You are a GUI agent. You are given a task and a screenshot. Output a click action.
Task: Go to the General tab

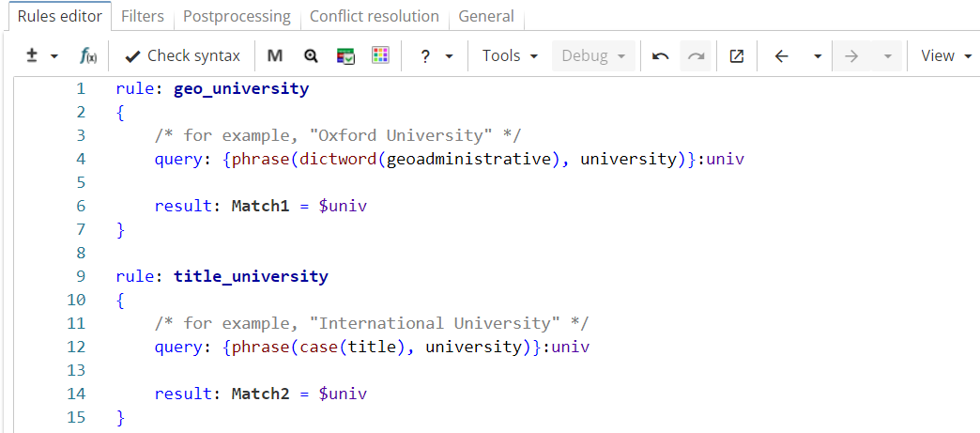tap(486, 16)
